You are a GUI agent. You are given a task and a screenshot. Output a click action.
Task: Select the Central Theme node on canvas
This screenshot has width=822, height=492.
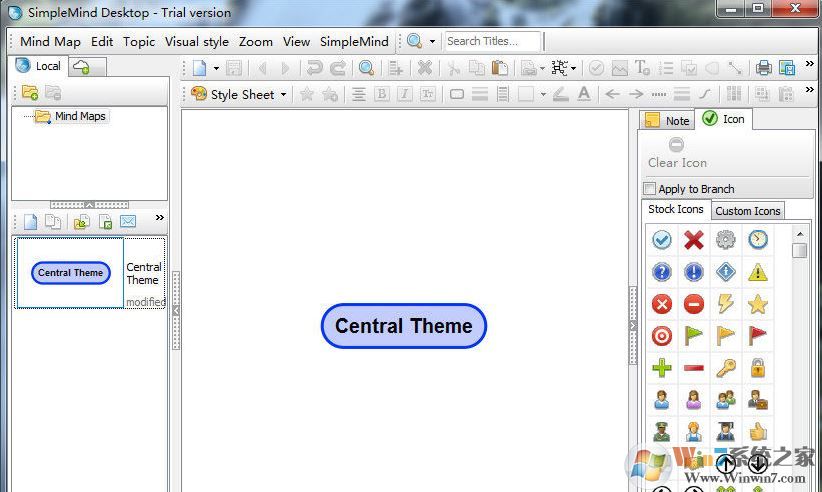403,326
